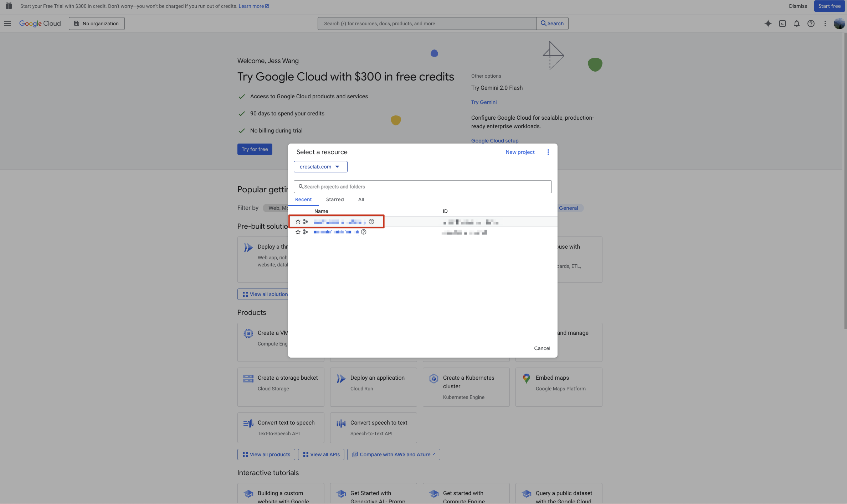Click the Convert text to speech icon

[248, 423]
